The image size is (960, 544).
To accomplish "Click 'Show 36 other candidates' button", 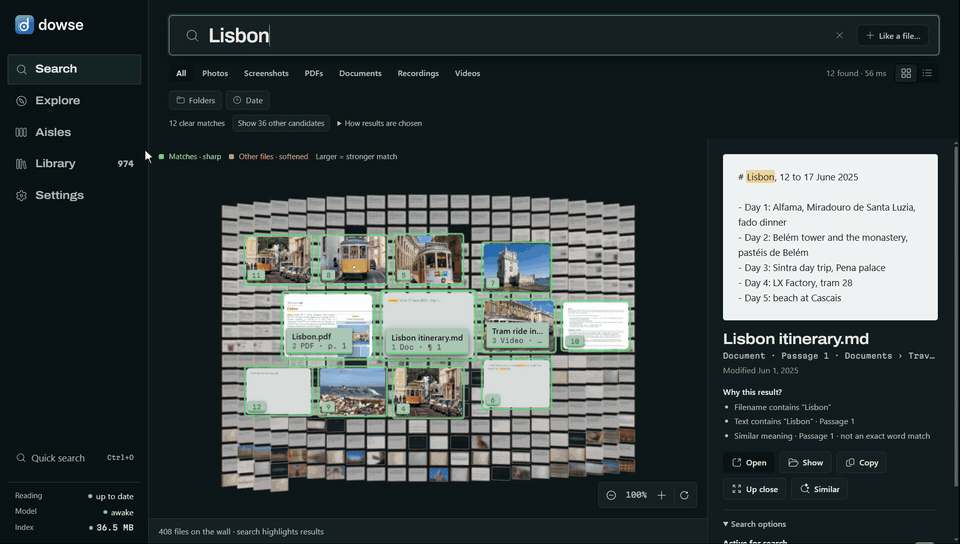I will 281,123.
